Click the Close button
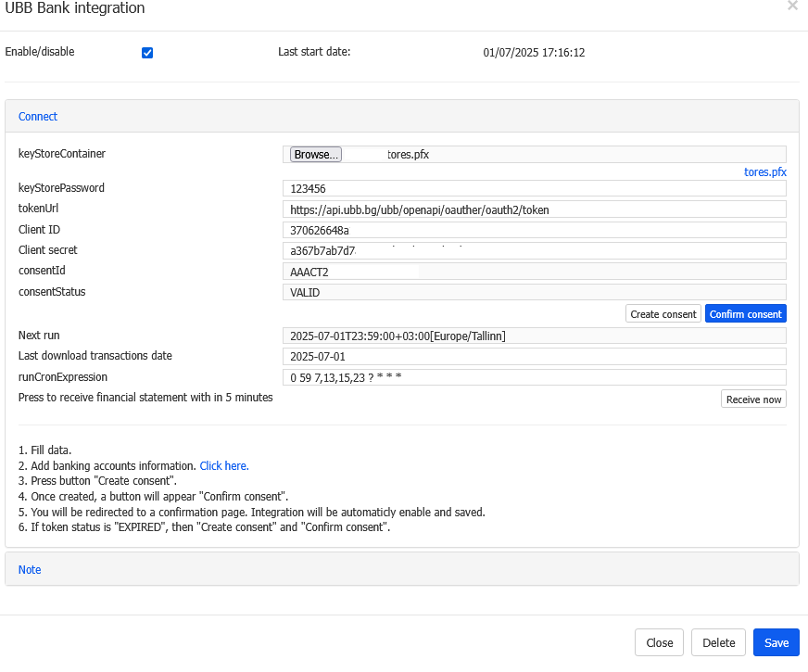The height and width of the screenshot is (672, 808). tap(659, 642)
